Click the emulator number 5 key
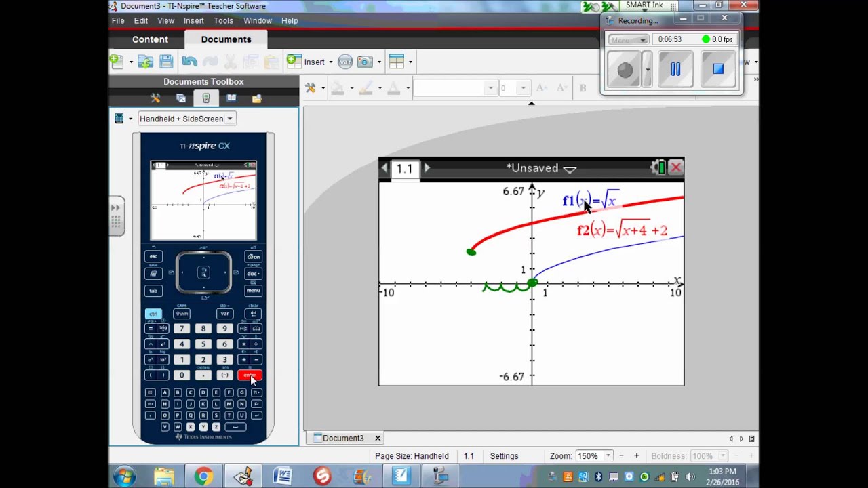Viewport: 868px width, 488px height. (x=203, y=344)
